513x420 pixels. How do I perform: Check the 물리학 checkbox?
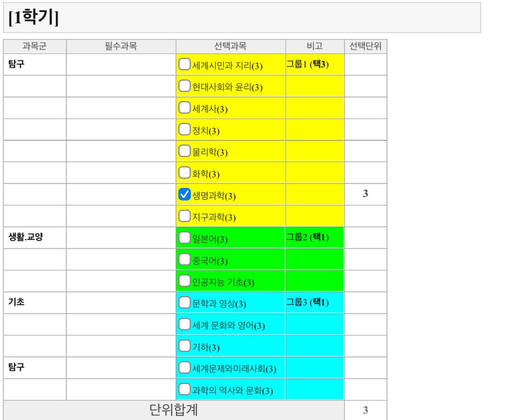click(184, 151)
